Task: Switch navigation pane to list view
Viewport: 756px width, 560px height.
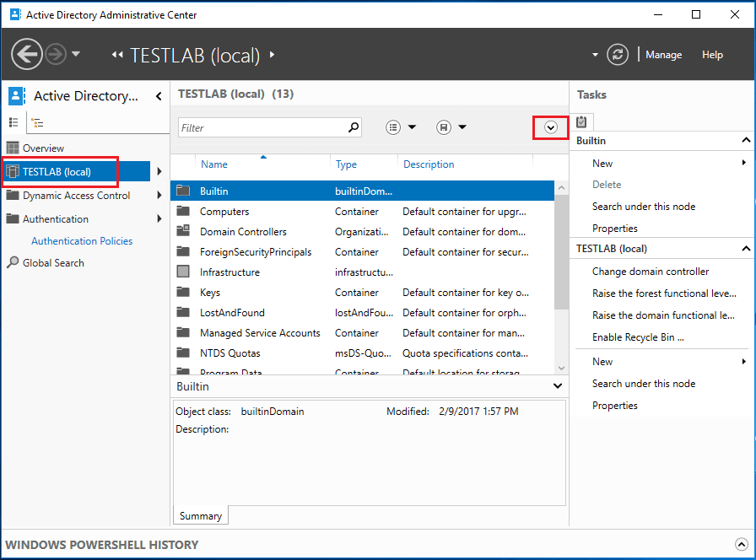Action: coord(13,122)
